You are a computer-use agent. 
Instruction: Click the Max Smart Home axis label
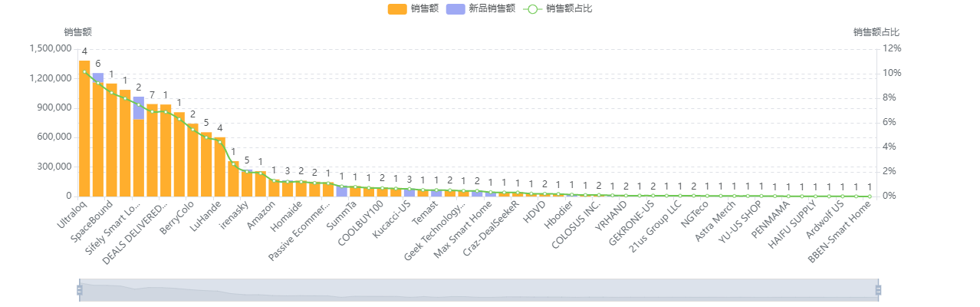463,229
